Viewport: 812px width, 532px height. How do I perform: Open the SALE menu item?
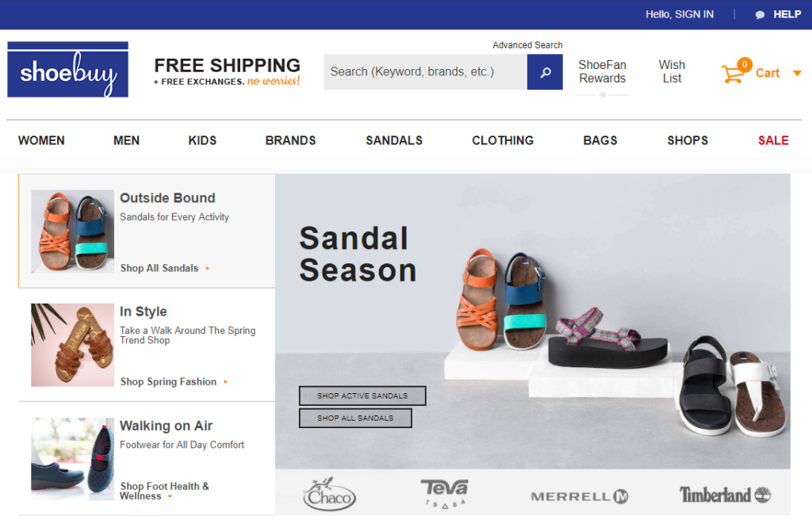coord(773,140)
